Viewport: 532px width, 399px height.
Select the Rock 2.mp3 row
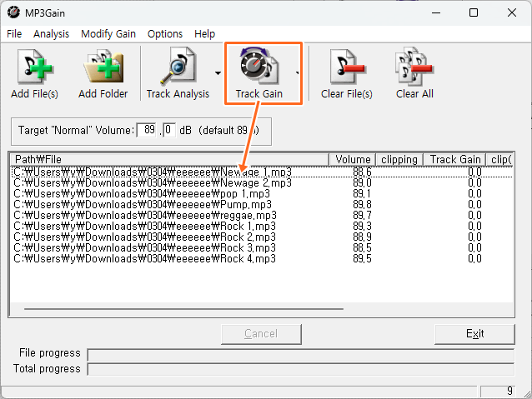pyautogui.click(x=262, y=237)
